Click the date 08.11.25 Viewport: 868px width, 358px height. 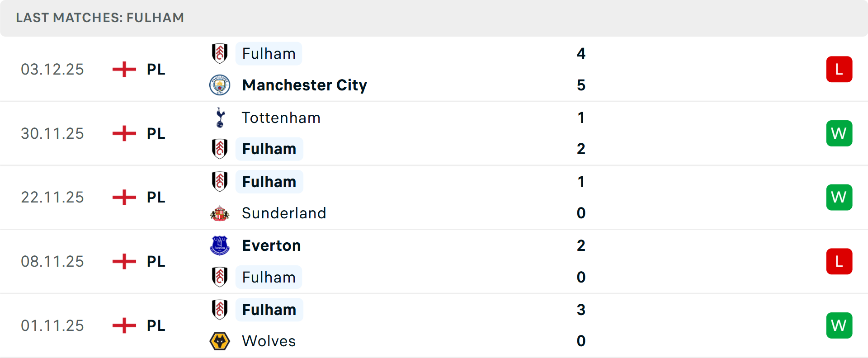coord(52,261)
